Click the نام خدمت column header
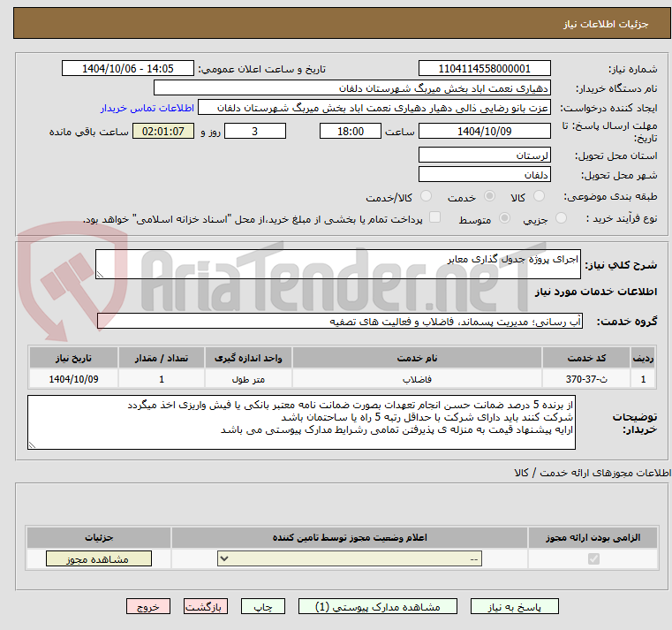 pyautogui.click(x=417, y=358)
